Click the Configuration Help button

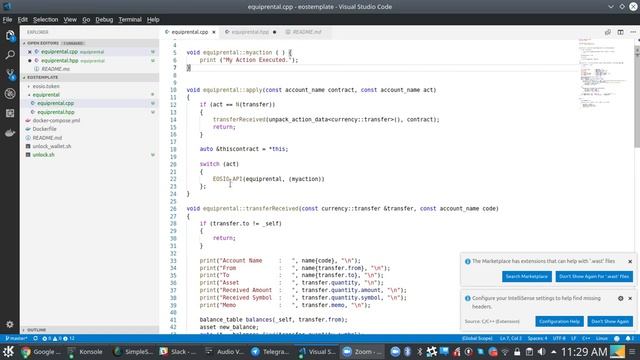559,322
